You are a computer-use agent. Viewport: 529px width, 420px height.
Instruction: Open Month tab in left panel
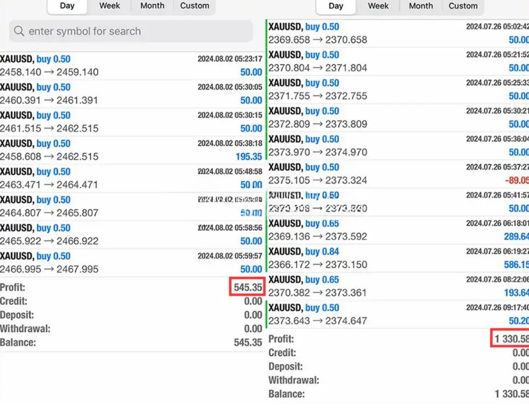click(x=152, y=6)
